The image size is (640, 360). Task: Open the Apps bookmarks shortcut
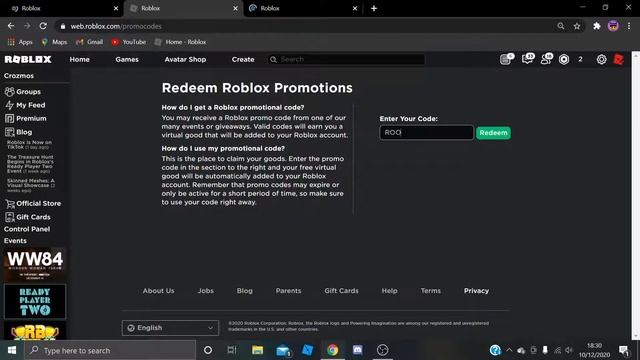click(x=20, y=42)
